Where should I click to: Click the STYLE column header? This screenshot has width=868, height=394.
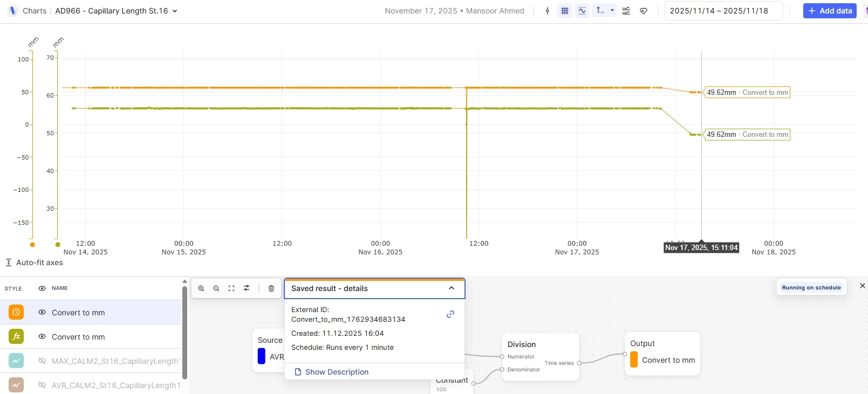(13, 289)
